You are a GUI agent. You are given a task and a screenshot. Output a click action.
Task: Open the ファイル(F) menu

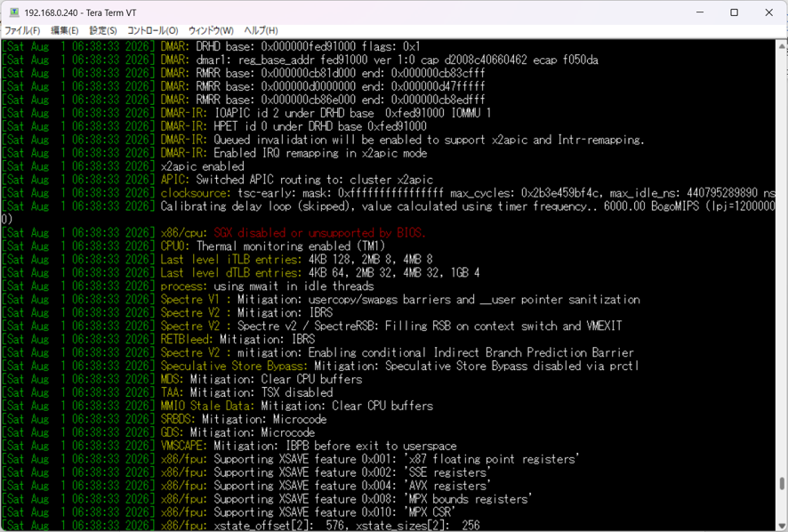click(x=22, y=30)
